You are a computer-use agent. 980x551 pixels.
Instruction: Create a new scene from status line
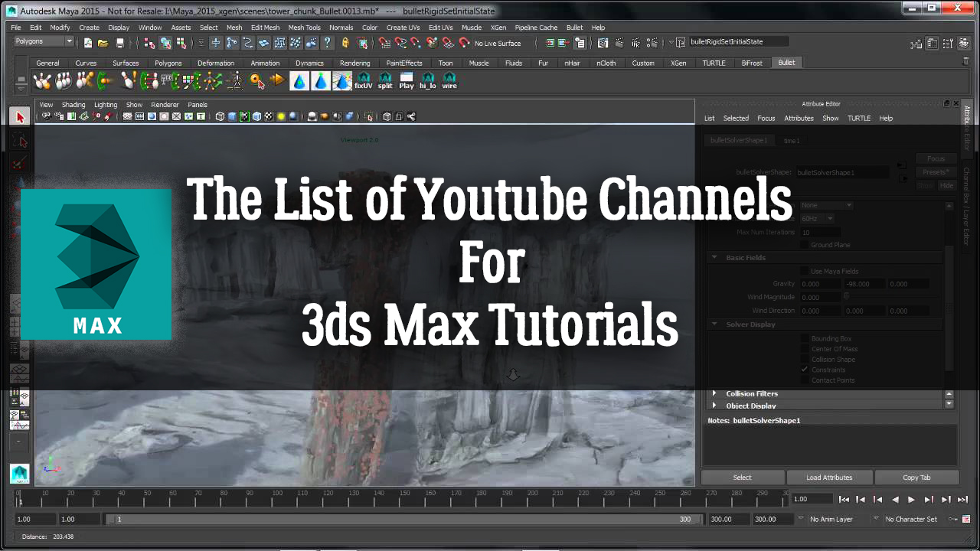click(x=88, y=43)
